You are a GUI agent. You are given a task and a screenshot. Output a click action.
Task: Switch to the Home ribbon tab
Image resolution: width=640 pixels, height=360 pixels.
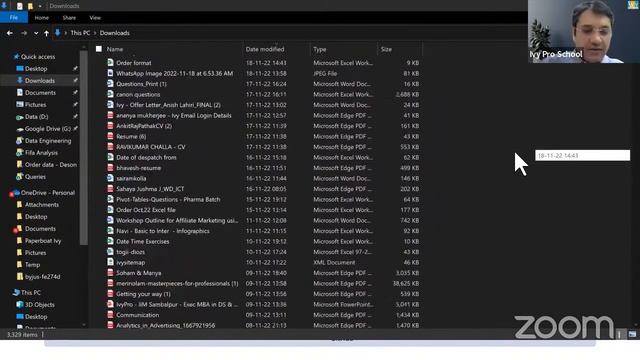[42, 18]
